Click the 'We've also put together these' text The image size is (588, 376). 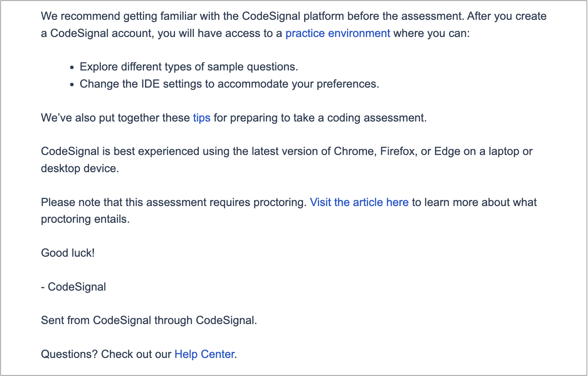point(115,118)
